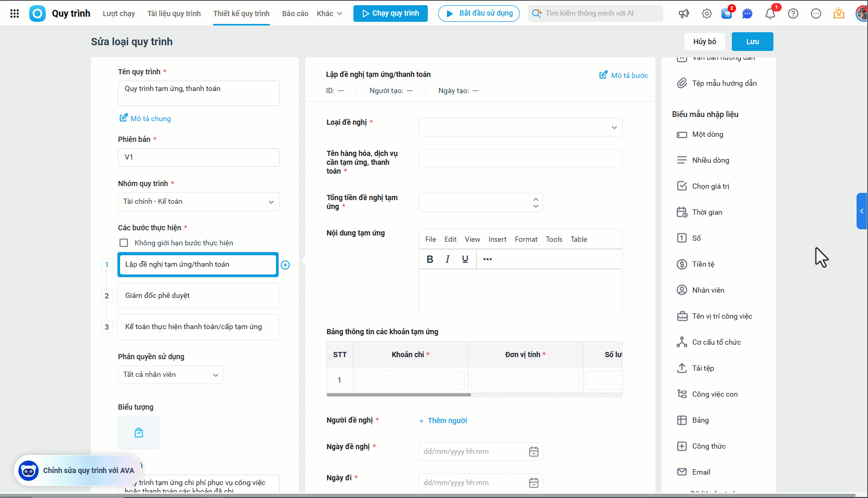The height and width of the screenshot is (498, 868).
Task: Add Tệp mẫu hướng dẫn attachment
Action: pyautogui.click(x=717, y=84)
